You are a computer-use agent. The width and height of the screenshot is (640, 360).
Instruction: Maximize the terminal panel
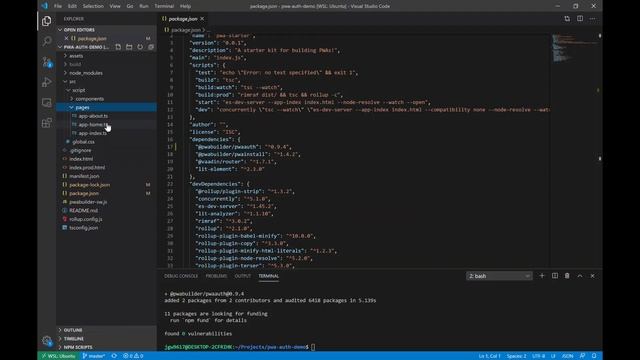pos(580,276)
